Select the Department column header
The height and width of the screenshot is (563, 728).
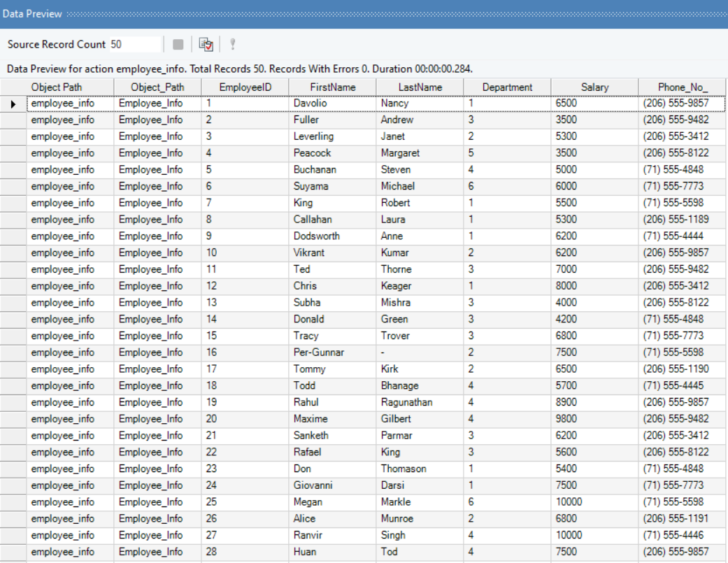click(x=507, y=87)
